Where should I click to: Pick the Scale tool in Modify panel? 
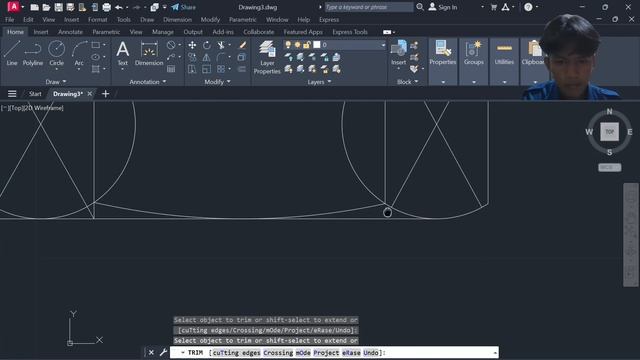[207, 69]
